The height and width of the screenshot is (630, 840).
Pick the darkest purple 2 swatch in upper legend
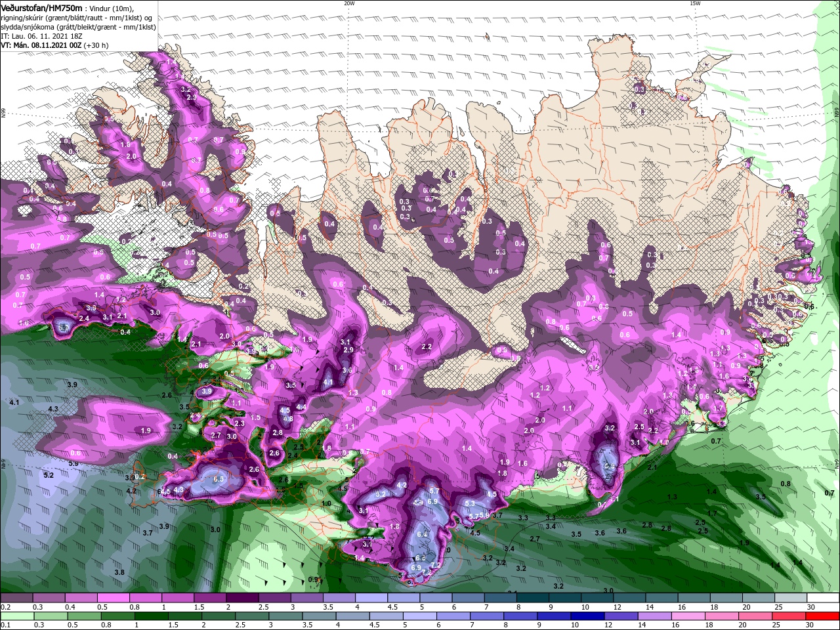tap(242, 598)
